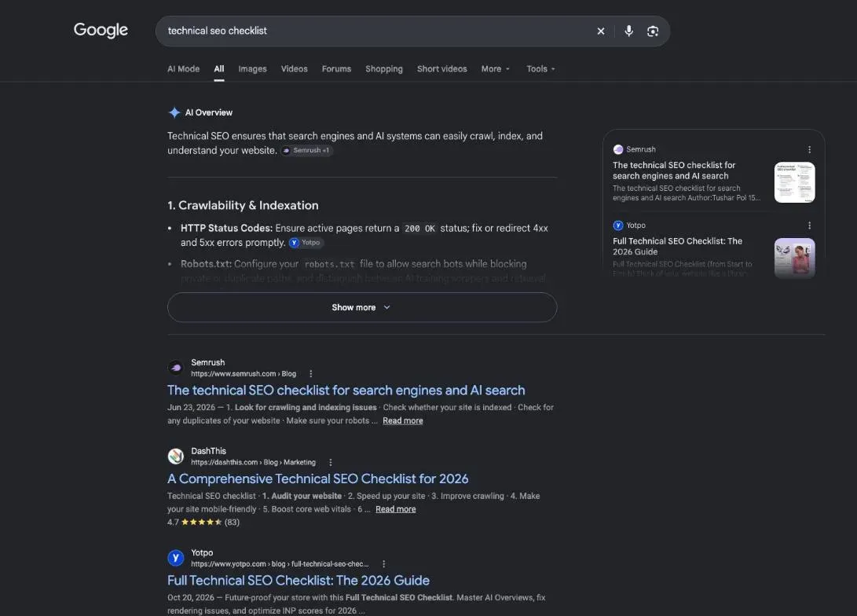The width and height of the screenshot is (857, 616).
Task: Click the 'AI Overview' label
Action: click(x=209, y=112)
